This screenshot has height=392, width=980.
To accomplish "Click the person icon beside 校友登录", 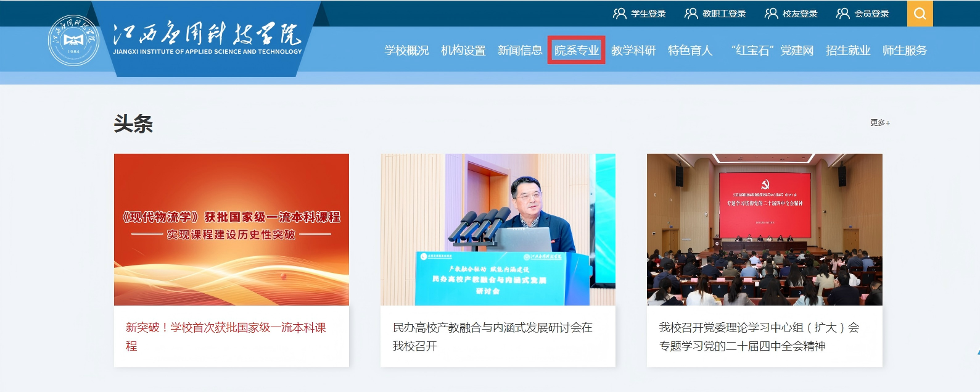I will coord(772,14).
